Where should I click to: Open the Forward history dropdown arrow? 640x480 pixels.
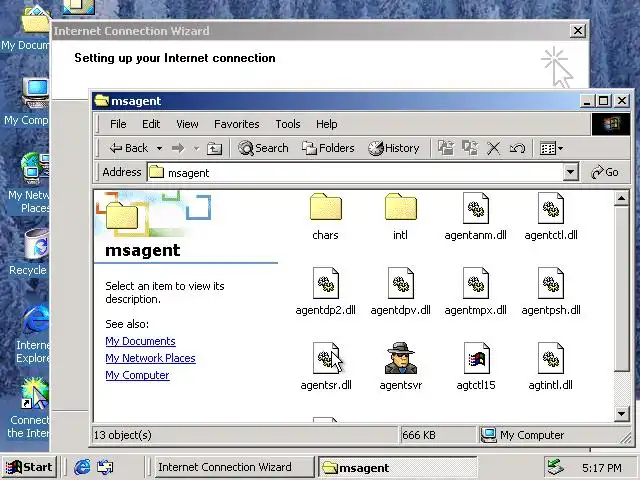pos(196,148)
